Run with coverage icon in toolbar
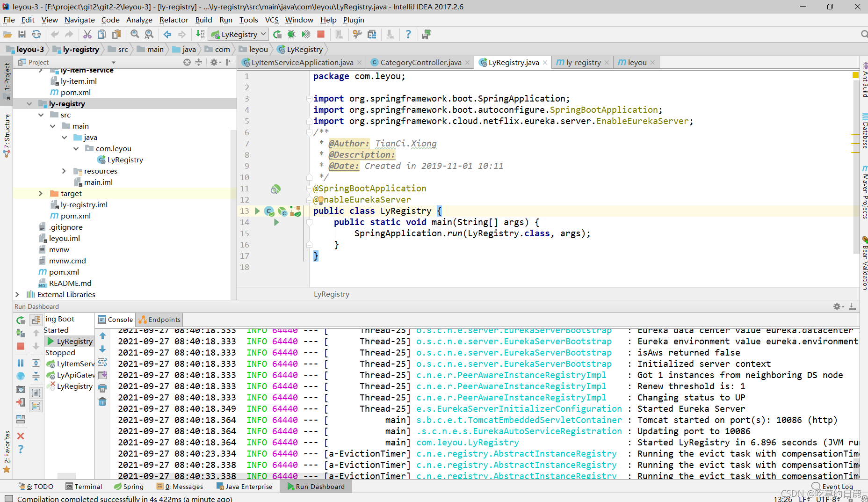The image size is (868, 502). [306, 34]
